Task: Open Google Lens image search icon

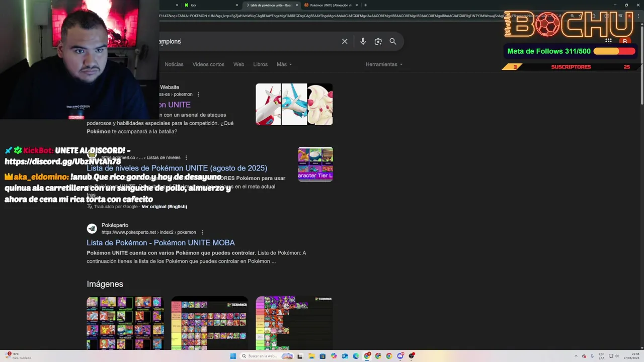Action: 378,41
